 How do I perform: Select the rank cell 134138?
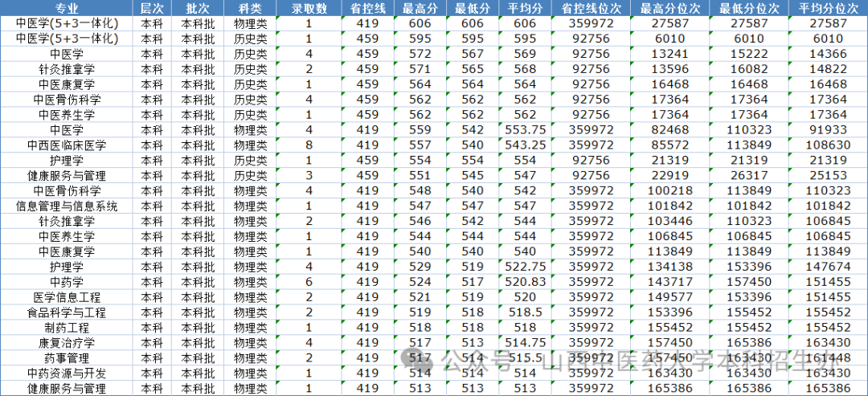point(670,267)
